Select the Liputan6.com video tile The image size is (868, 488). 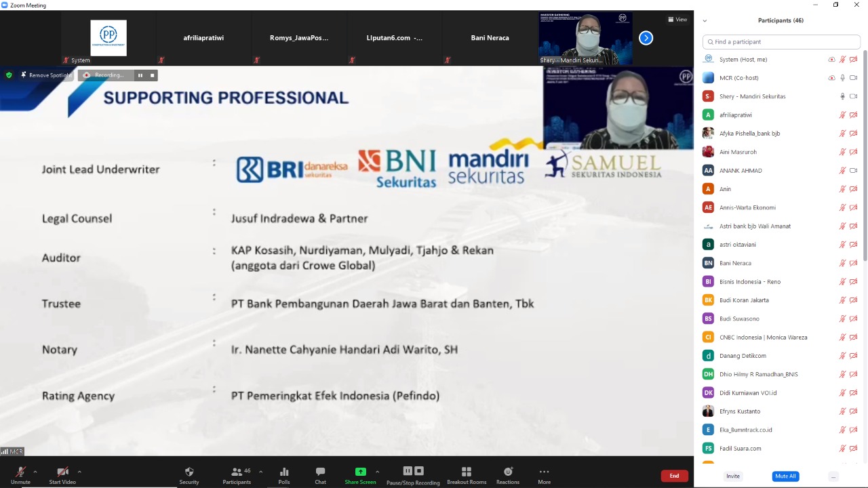[394, 38]
